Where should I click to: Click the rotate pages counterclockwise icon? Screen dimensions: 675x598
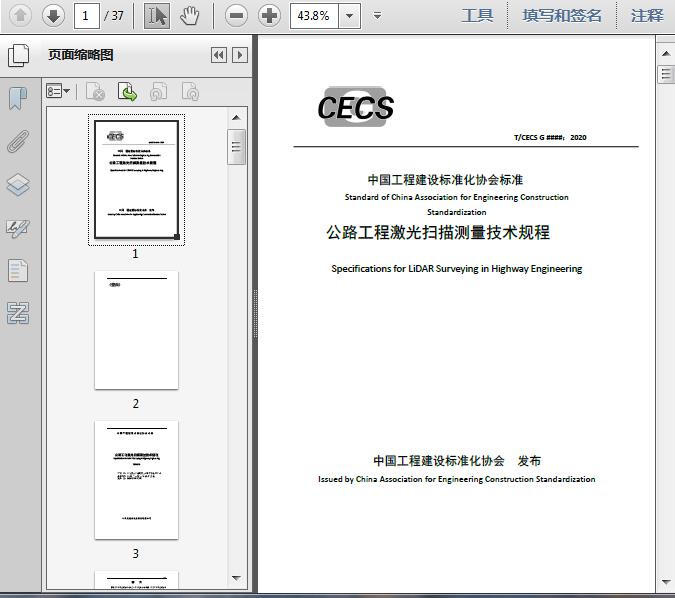pos(158,91)
